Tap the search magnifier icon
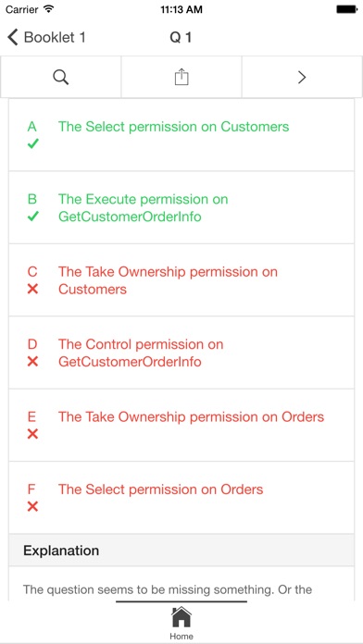 pos(61,77)
